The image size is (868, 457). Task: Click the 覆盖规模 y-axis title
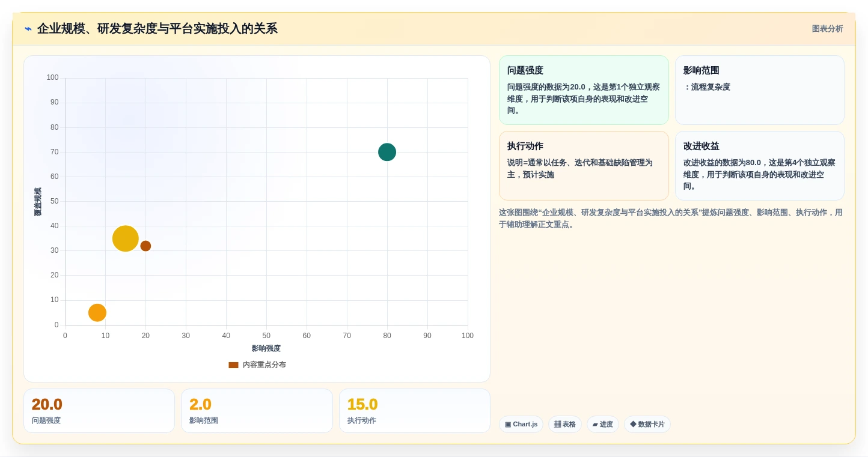[x=38, y=202]
